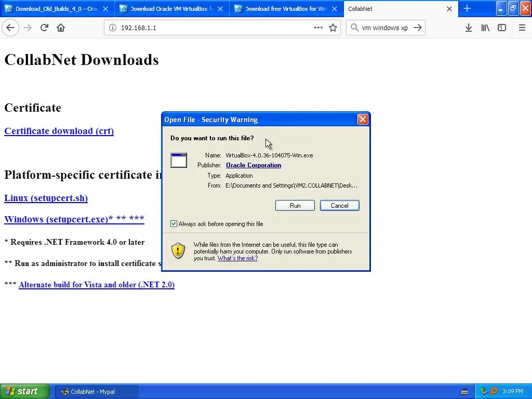Select CollabNet - Mypal taskbar button
The image size is (532, 399).
tap(96, 392)
